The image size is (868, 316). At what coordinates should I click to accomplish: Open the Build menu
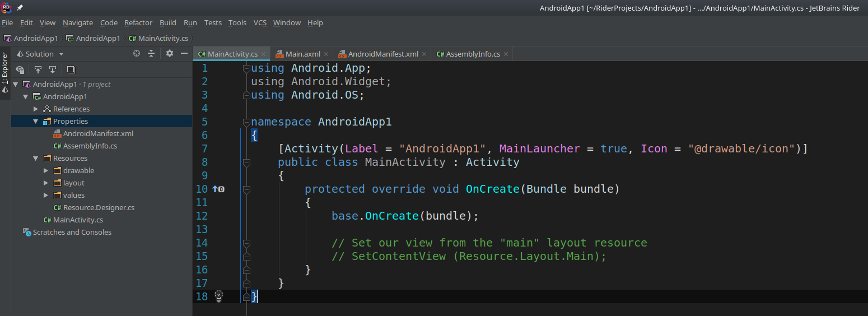pyautogui.click(x=168, y=23)
